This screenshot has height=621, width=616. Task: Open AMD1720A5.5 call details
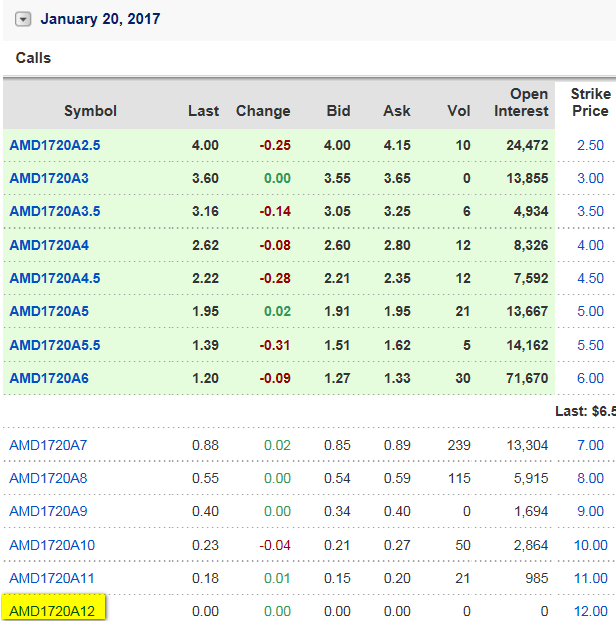(x=55, y=345)
